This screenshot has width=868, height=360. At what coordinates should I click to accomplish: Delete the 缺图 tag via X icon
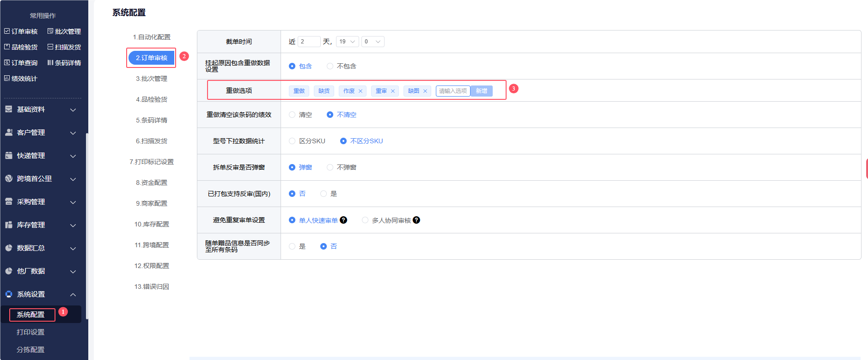pyautogui.click(x=425, y=91)
